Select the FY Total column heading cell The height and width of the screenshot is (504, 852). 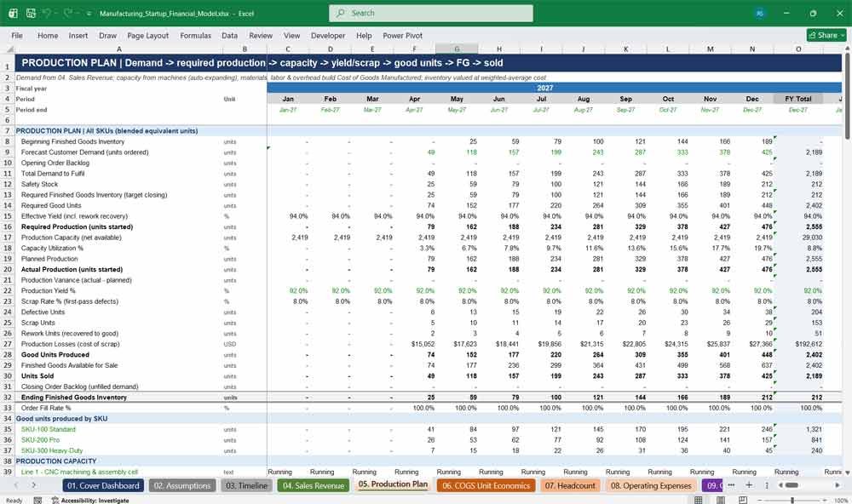(x=797, y=99)
